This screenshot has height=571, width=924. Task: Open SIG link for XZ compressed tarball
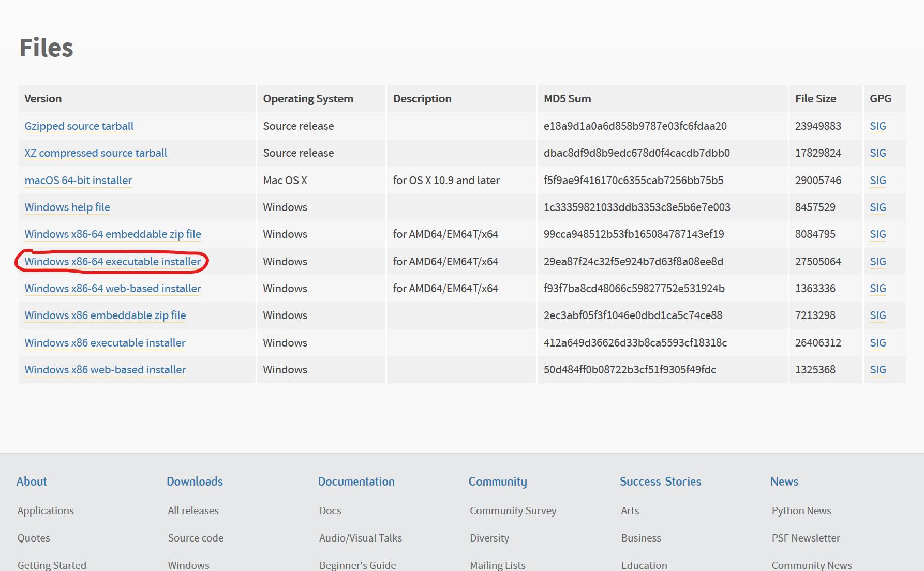click(x=878, y=153)
